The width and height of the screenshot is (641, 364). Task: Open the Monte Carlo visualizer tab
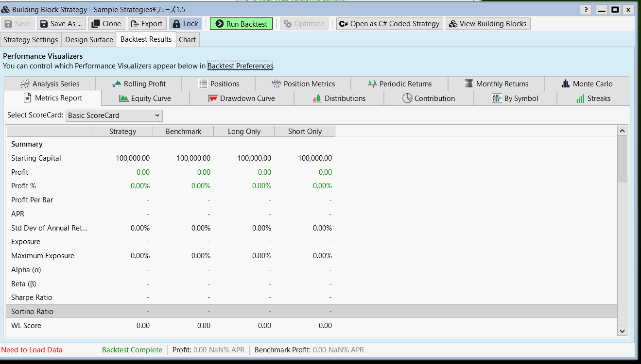pos(587,84)
